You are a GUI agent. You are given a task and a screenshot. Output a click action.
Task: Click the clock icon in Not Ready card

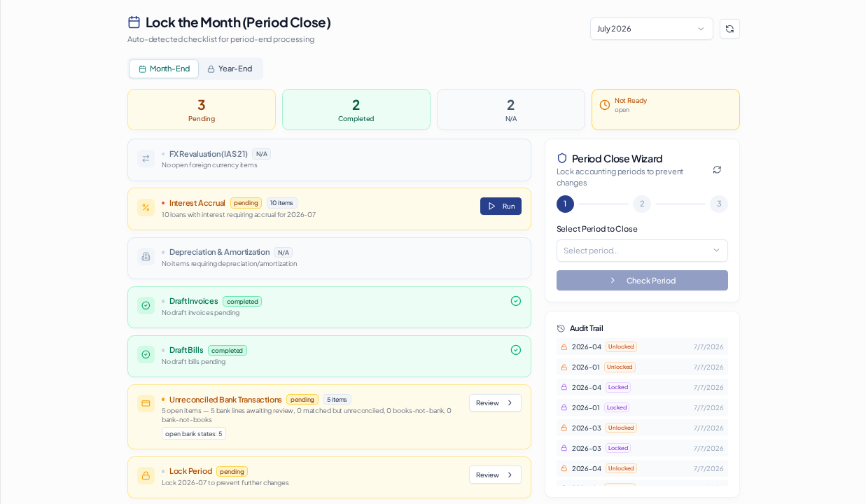(605, 105)
